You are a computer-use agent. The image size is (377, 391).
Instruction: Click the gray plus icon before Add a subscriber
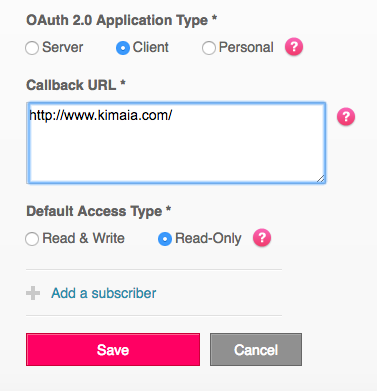[33, 293]
